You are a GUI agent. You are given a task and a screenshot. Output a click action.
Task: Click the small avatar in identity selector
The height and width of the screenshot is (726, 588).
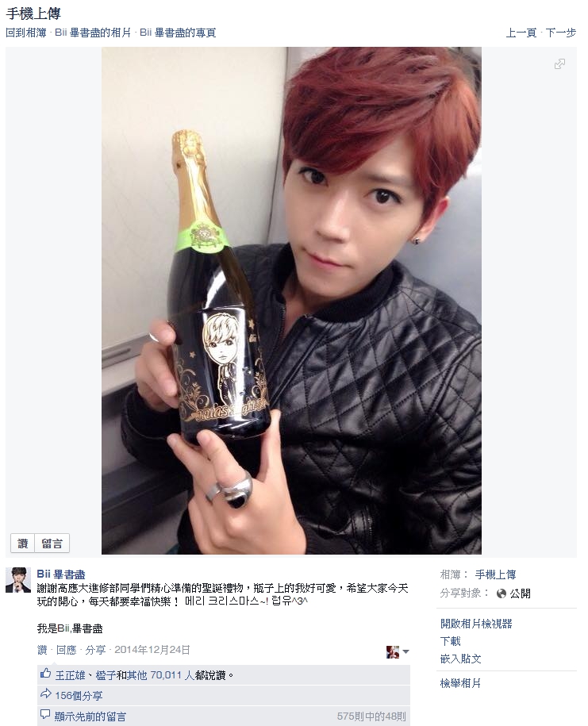click(393, 652)
